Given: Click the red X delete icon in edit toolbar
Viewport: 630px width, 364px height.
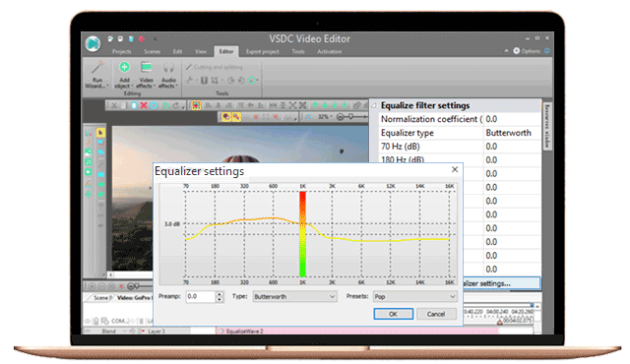Looking at the screenshot, I should coord(144,105).
